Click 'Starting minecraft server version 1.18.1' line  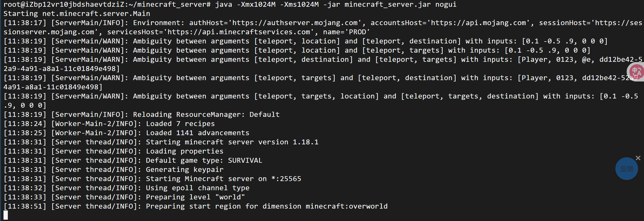click(x=232, y=142)
